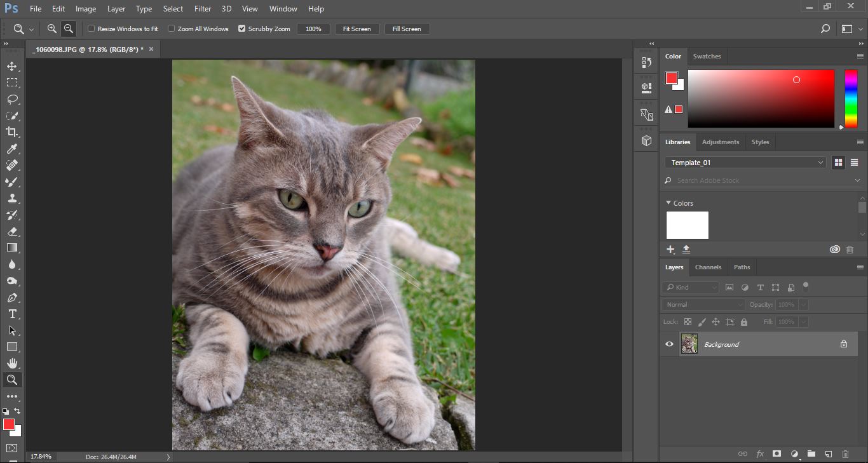
Task: Select the Lasso tool
Action: 11,99
